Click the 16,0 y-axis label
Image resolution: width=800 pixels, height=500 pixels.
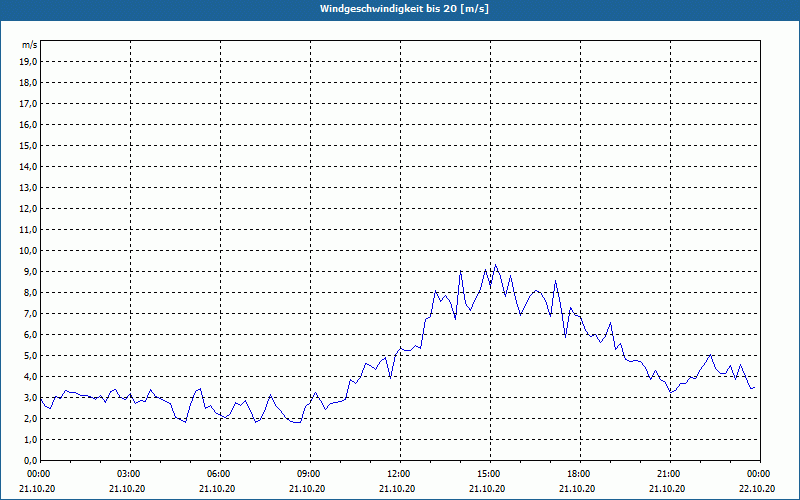point(28,124)
